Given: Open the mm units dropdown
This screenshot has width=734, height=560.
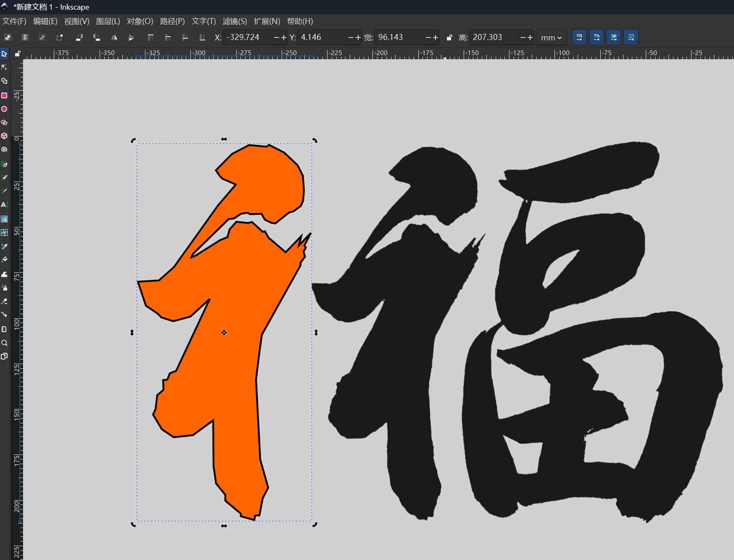Looking at the screenshot, I should click(551, 37).
